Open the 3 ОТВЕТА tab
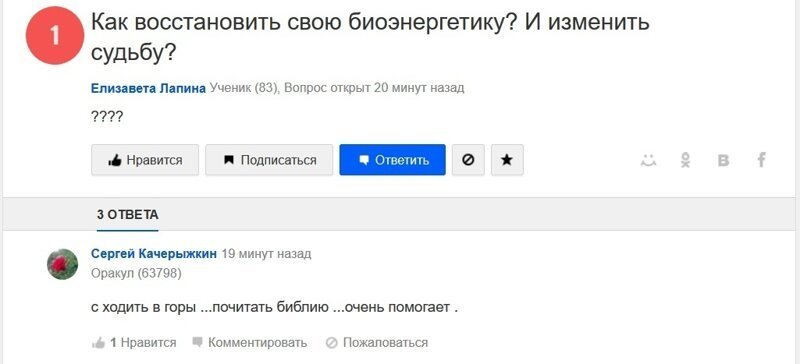This screenshot has height=364, width=800. pos(128,215)
